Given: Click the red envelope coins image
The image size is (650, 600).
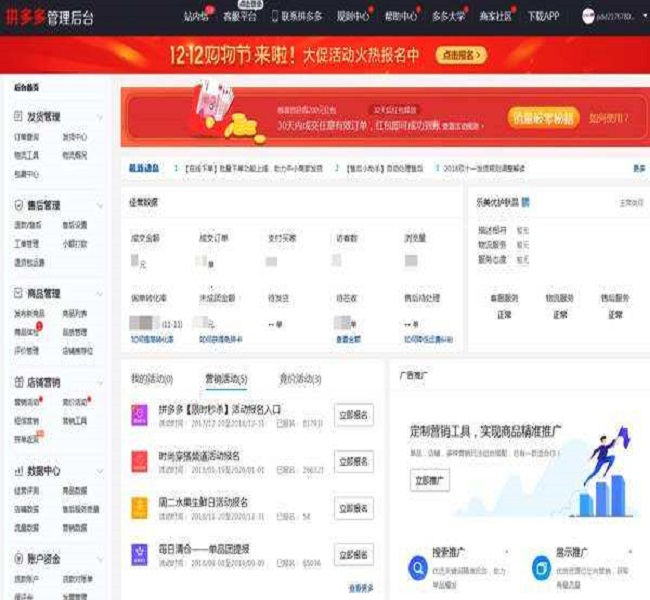Looking at the screenshot, I should (x=226, y=113).
